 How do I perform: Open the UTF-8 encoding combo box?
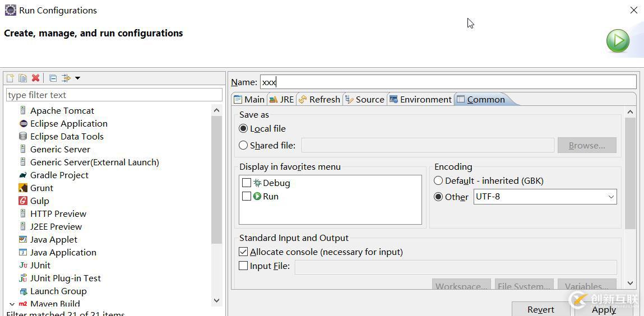(x=545, y=197)
